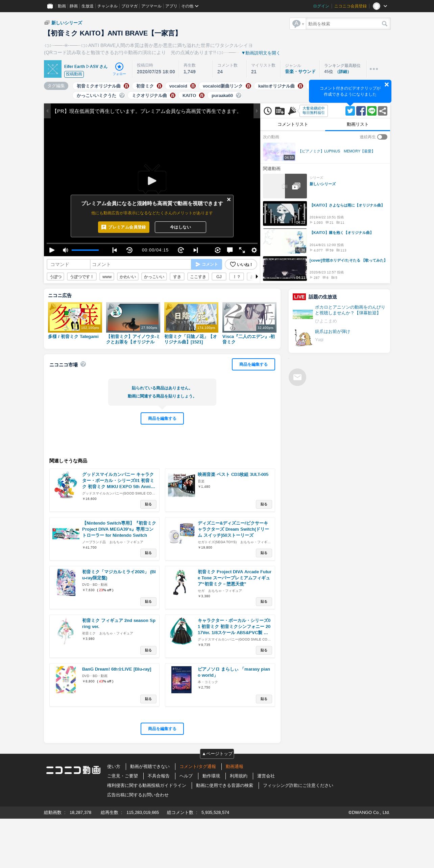Viewport: 434px width, 868px height.
Task: Mute the player volume speaker icon
Action: (x=66, y=250)
